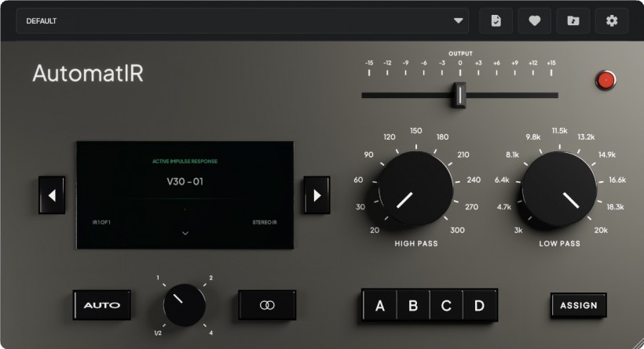Screen dimensions: 644x349
Task: Click the High Pass knob
Action: 415,189
